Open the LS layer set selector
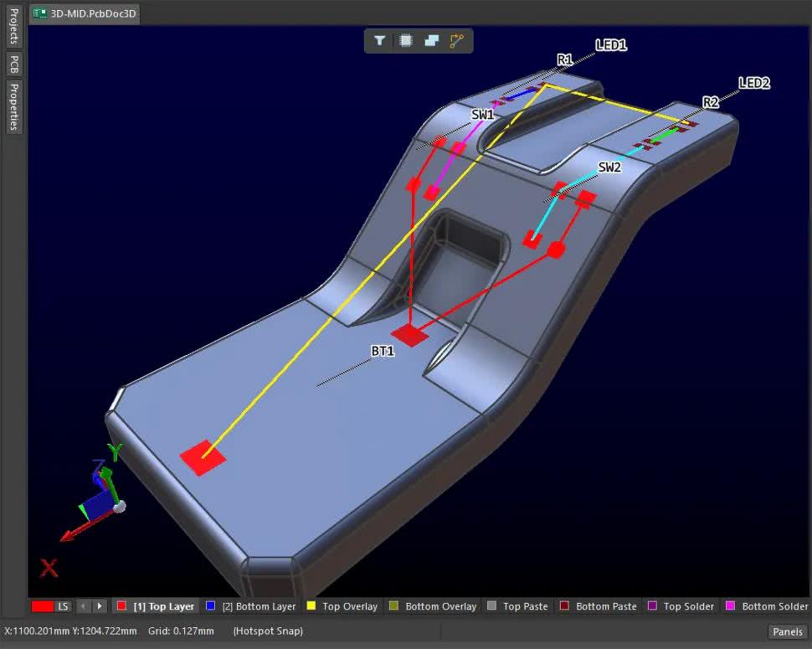 [x=64, y=606]
